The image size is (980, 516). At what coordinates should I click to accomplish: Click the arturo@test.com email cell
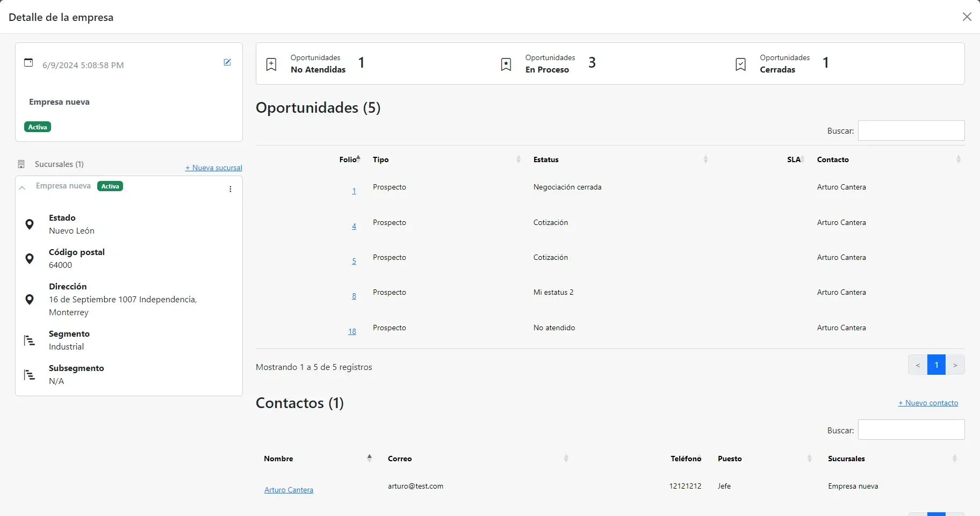pos(415,486)
